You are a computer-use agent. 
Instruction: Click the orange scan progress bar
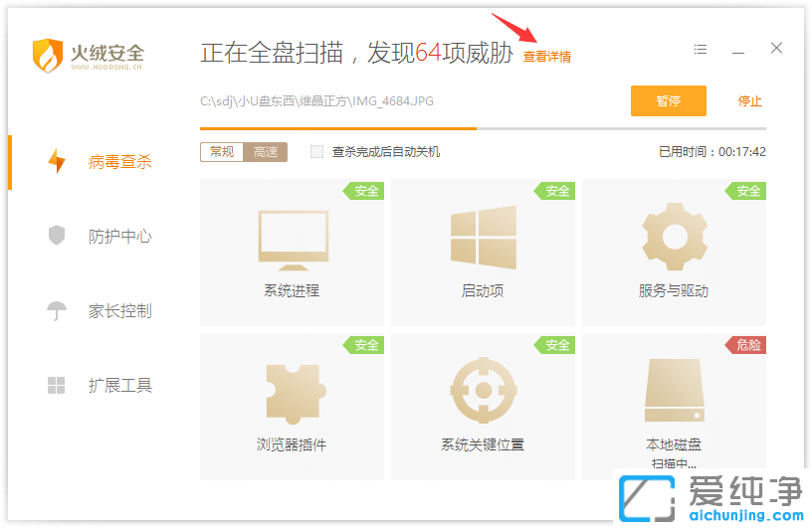click(338, 128)
